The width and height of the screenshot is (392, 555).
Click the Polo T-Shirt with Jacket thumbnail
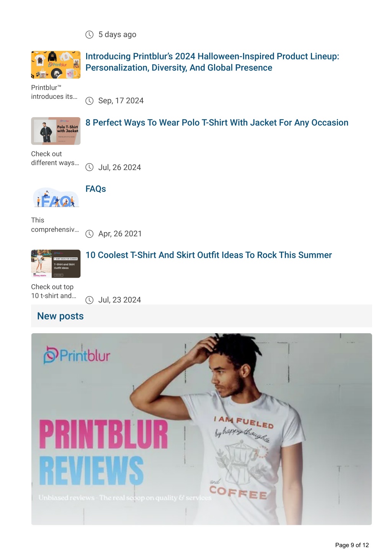click(x=56, y=131)
